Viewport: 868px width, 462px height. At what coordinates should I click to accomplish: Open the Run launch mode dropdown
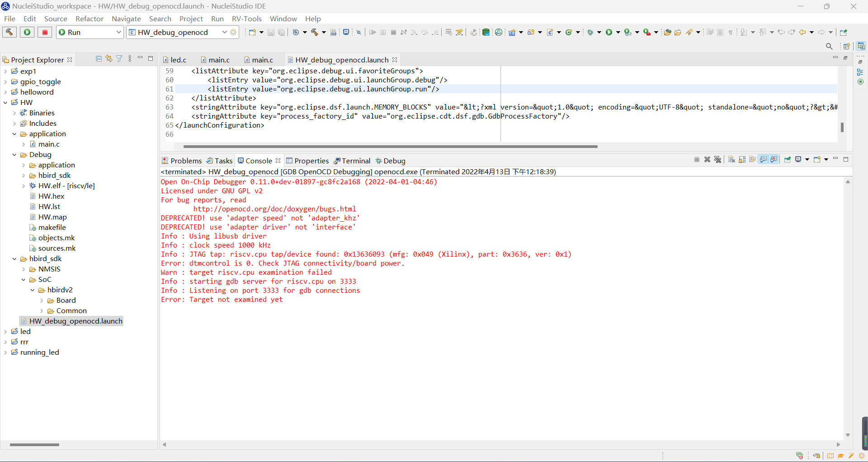pos(118,32)
